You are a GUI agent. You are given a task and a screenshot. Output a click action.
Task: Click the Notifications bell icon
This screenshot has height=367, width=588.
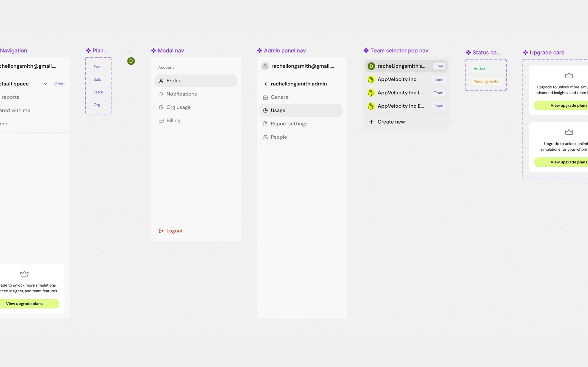[161, 94]
